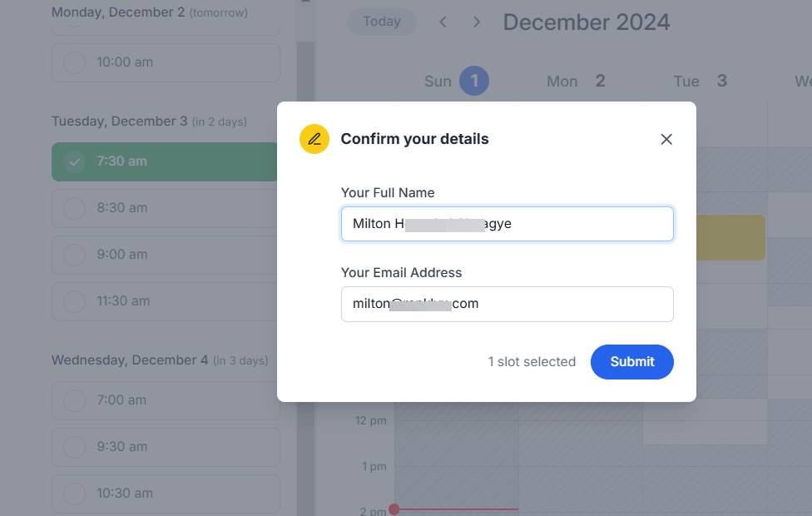Click the Submit button
Screen dimensions: 812x516
pyautogui.click(x=631, y=361)
